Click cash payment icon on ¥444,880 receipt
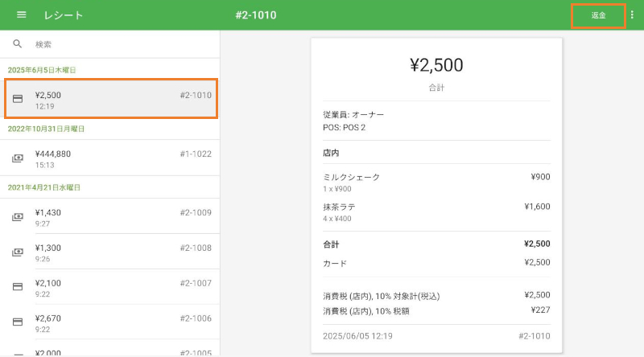 pyautogui.click(x=18, y=158)
